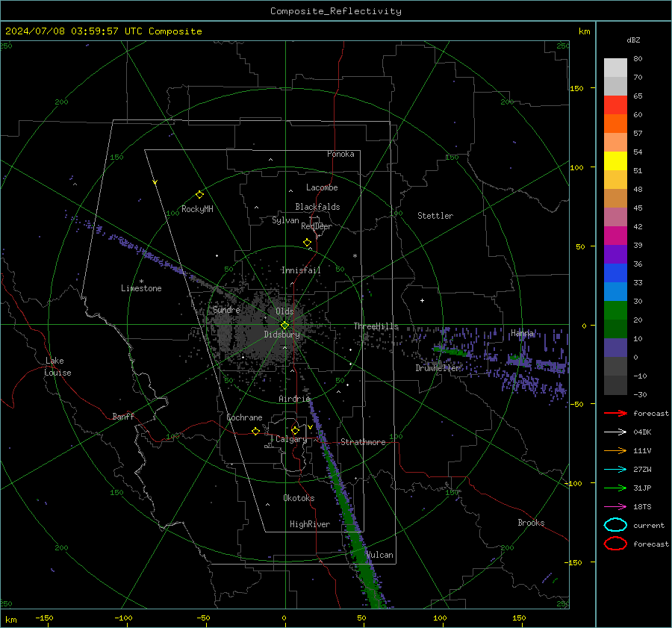
Task: Click the Lake Louise label
Action: 57,367
